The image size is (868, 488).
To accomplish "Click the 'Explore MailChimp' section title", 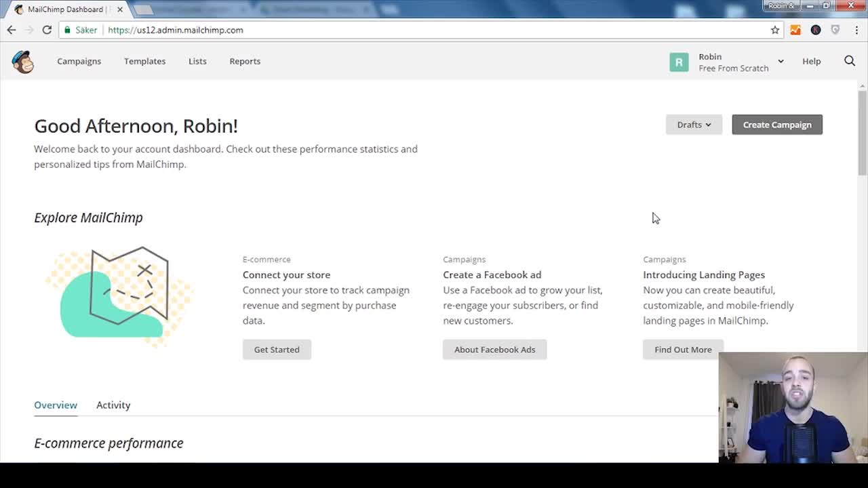I will [x=88, y=218].
